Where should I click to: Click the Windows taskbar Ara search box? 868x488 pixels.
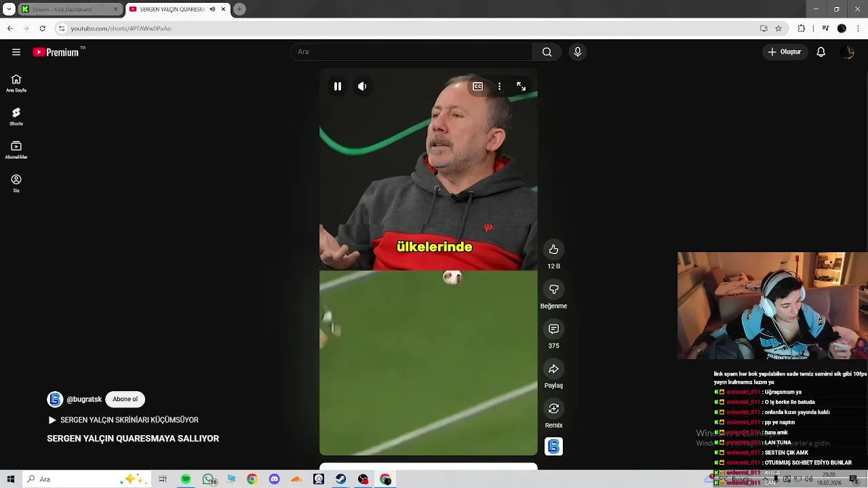coord(88,479)
